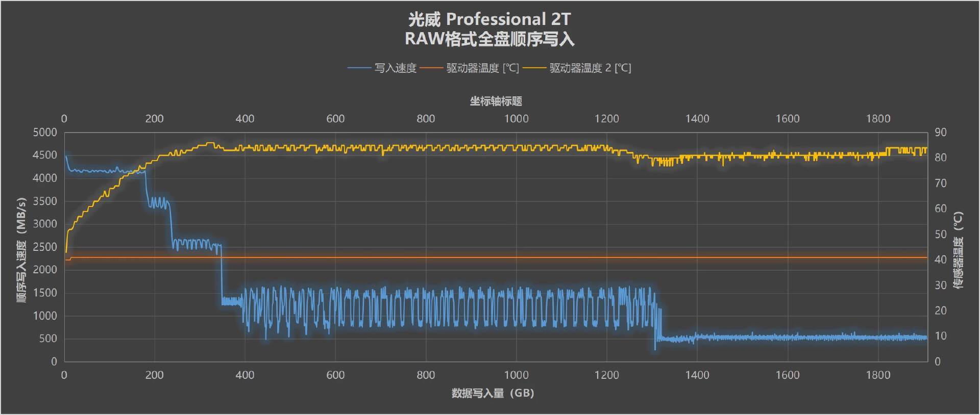Click left axis value 1000
Screen dimensions: 980x415
pos(45,316)
